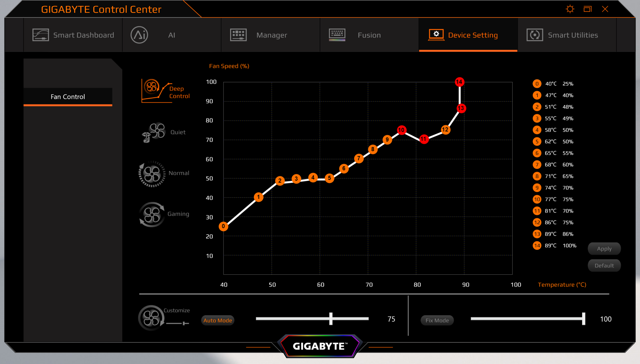Enable Fix Mode toggle
This screenshot has width=640, height=364.
click(x=437, y=320)
